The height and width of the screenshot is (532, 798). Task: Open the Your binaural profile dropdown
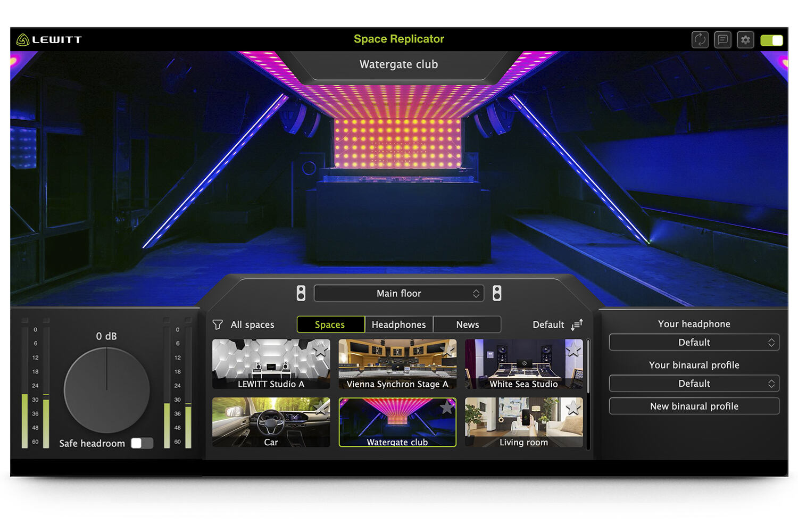click(694, 384)
